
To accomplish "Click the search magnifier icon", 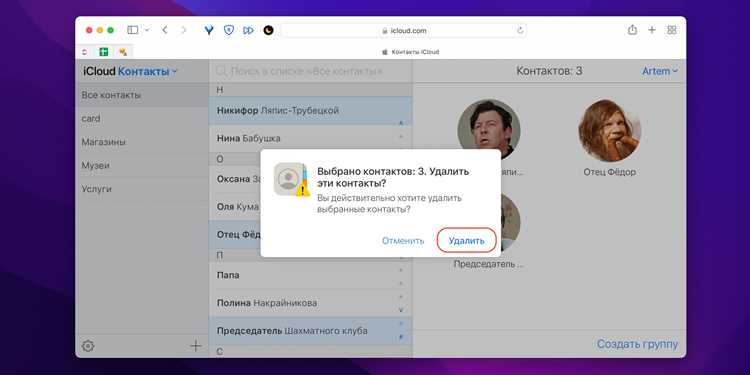I will click(221, 71).
